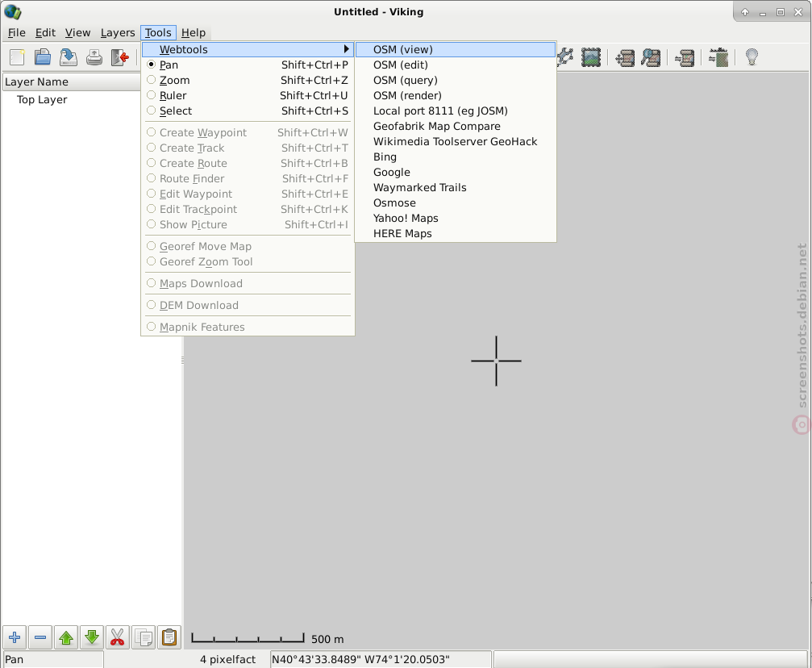The width and height of the screenshot is (812, 668).
Task: Choose Maps Download menu item
Action: (248, 283)
